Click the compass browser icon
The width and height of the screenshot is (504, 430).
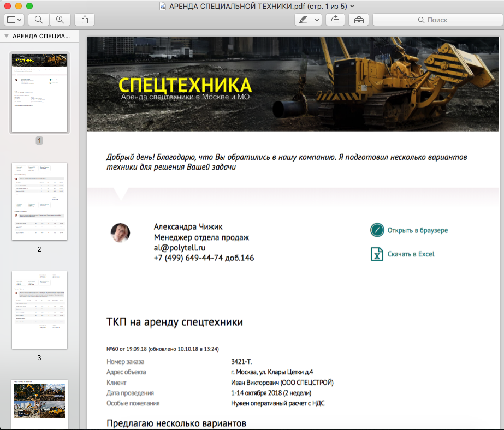(377, 230)
